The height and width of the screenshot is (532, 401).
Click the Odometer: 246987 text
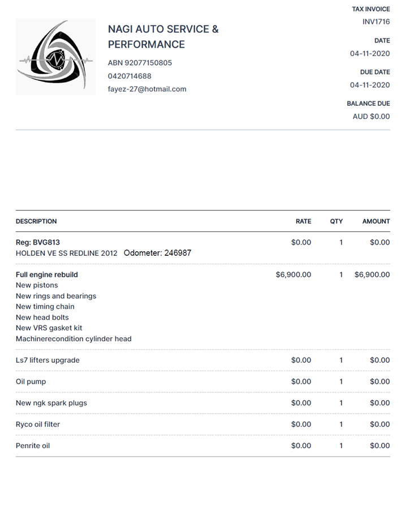157,253
